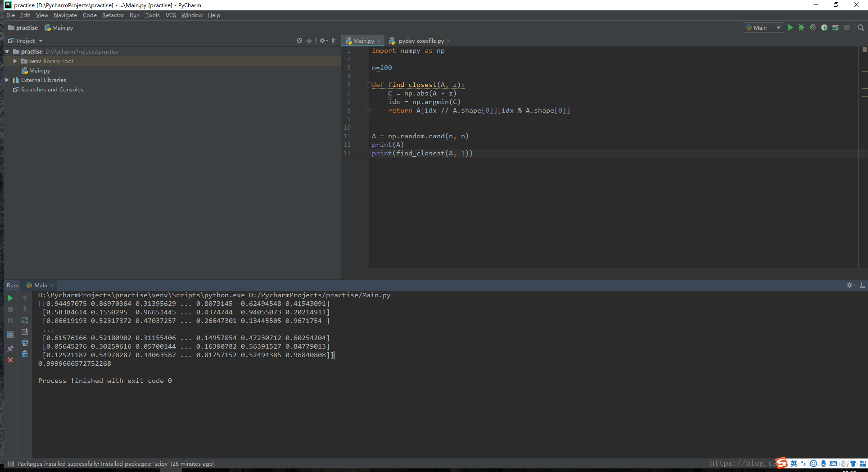Open the Run menu
This screenshot has height=472, width=868.
[135, 15]
